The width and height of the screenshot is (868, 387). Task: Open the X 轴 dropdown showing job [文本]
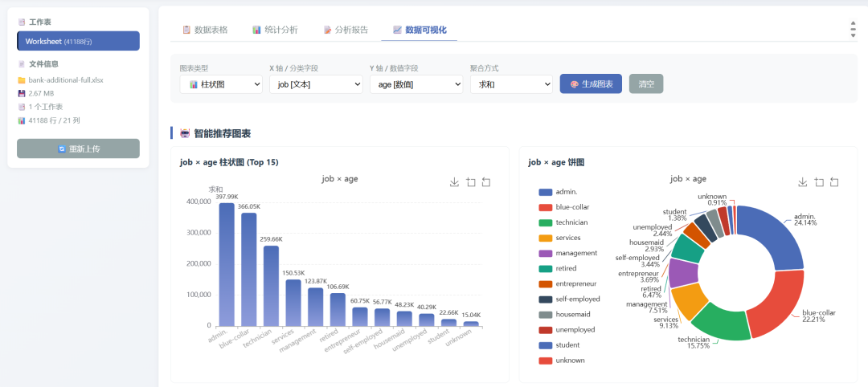pyautogui.click(x=316, y=84)
